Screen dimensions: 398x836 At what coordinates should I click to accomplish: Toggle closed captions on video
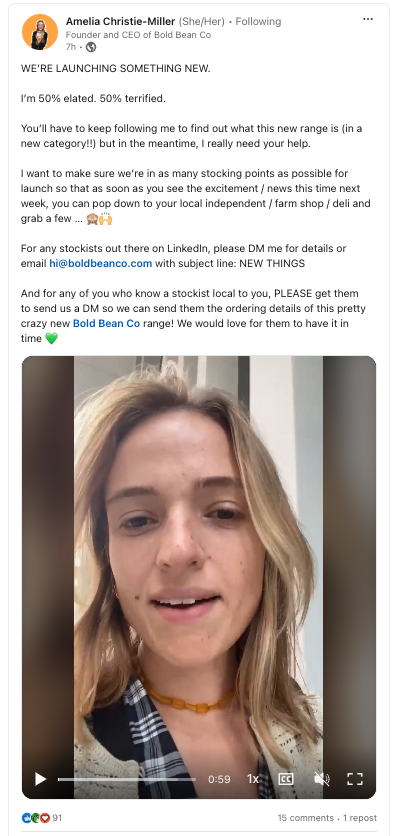click(286, 779)
